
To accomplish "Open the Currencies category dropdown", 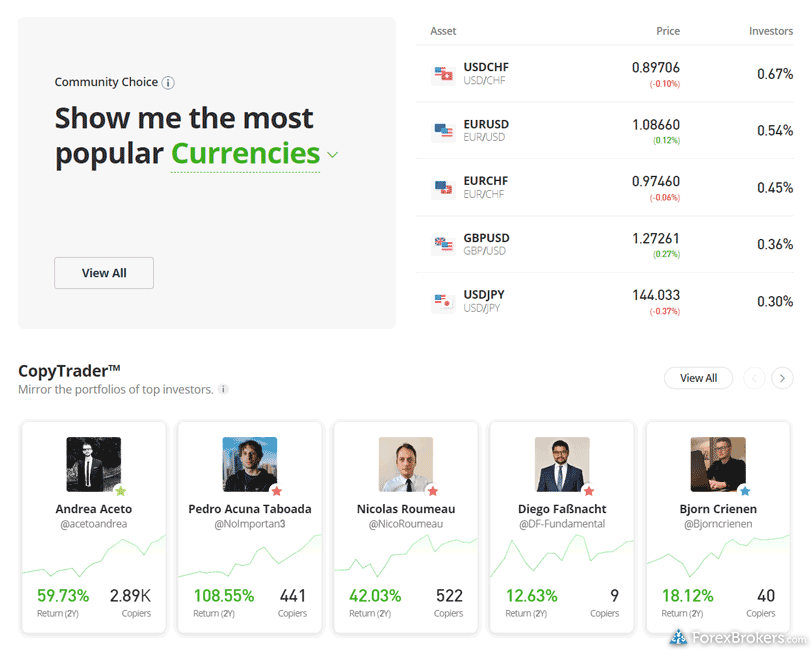I will [x=332, y=155].
